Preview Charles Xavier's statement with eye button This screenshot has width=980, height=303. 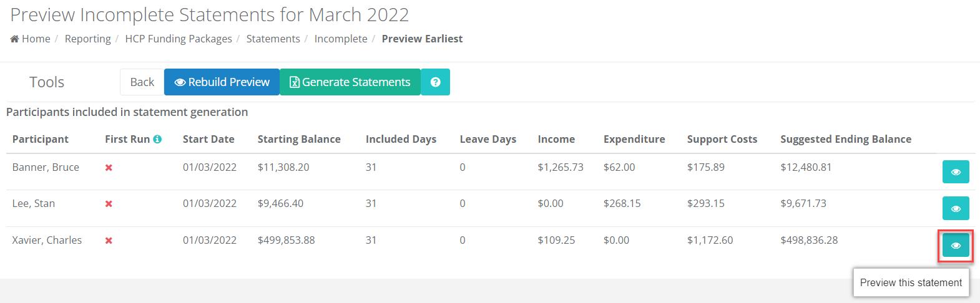[x=956, y=245]
